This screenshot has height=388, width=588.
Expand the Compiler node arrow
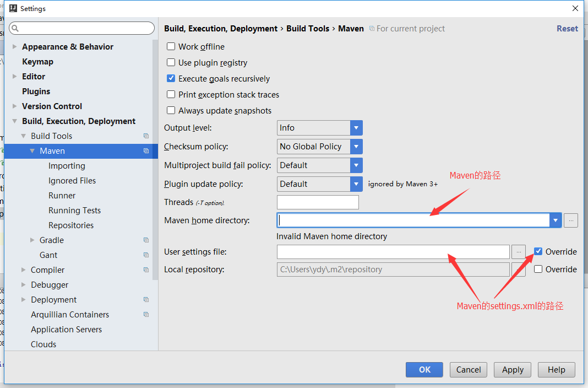(24, 270)
